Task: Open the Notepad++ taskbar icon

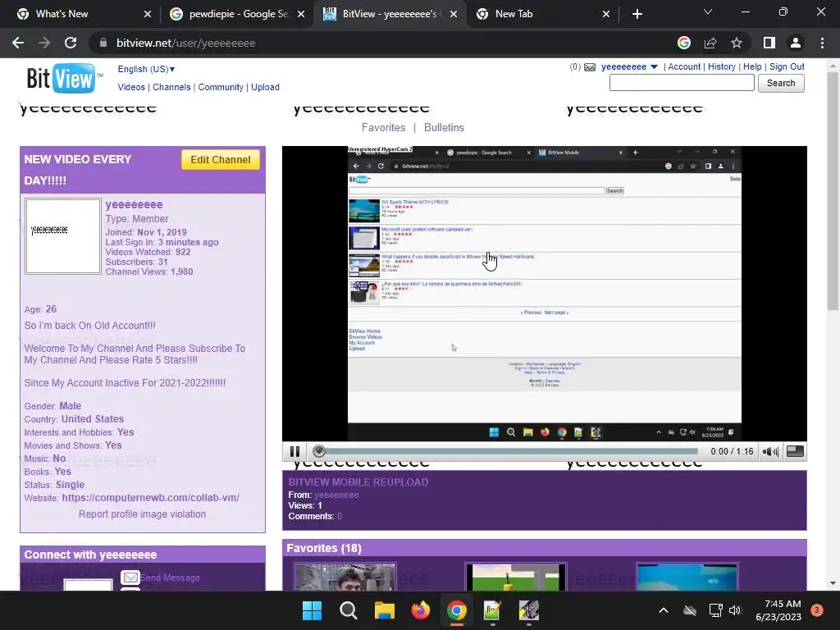Action: click(492, 610)
